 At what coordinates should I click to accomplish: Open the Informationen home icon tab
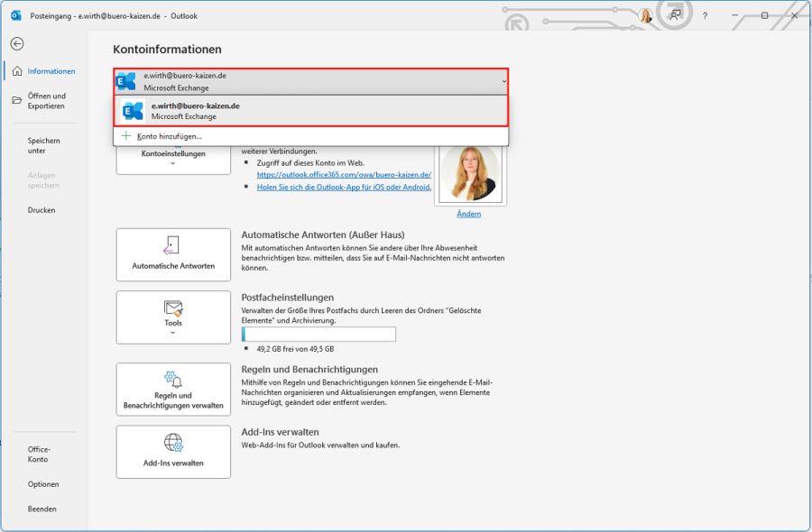click(17, 71)
